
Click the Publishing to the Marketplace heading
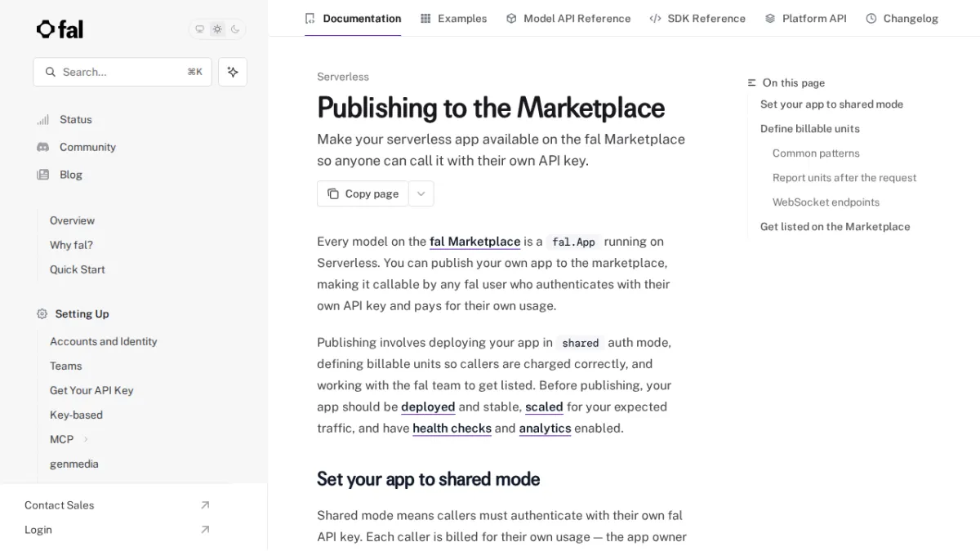[x=491, y=108]
